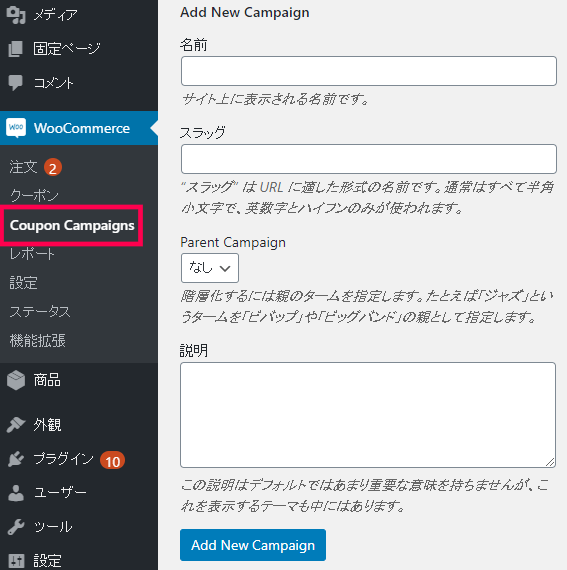Click the 固定ページ pages icon
Viewport: 567px width, 570px height.
tap(16, 49)
